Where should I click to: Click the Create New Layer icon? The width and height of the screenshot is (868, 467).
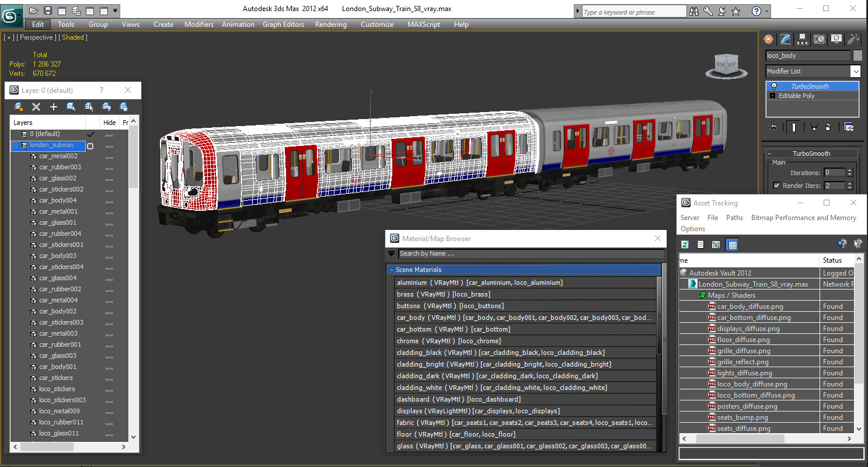pyautogui.click(x=19, y=107)
